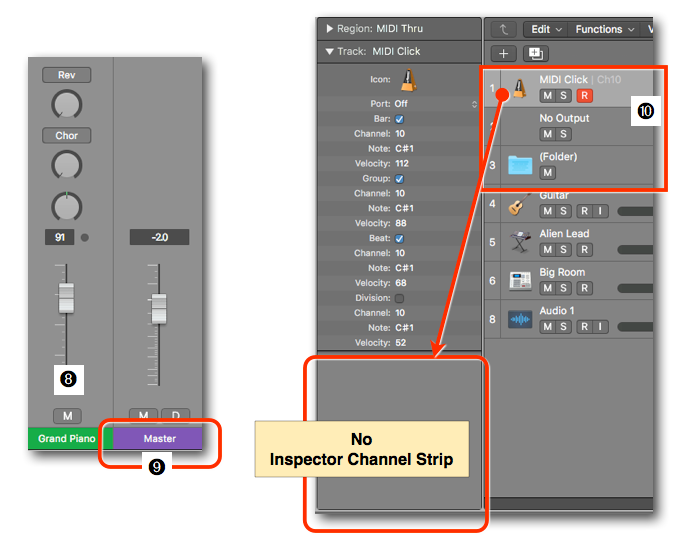Enable the Division checkbox
This screenshot has width=690, height=558.
400,298
